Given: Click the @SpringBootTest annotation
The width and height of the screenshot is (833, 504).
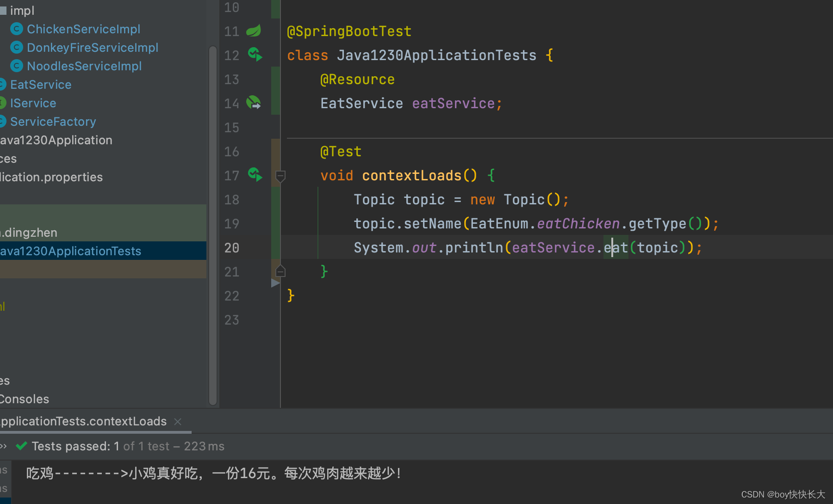Looking at the screenshot, I should pyautogui.click(x=349, y=31).
